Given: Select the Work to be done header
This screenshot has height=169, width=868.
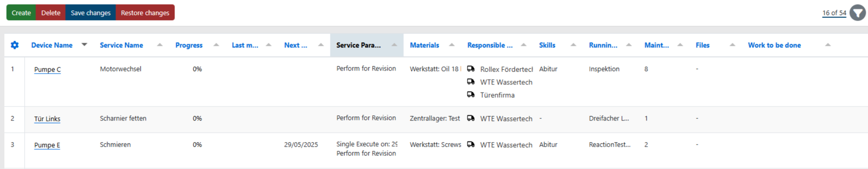Looking at the screenshot, I should (774, 45).
